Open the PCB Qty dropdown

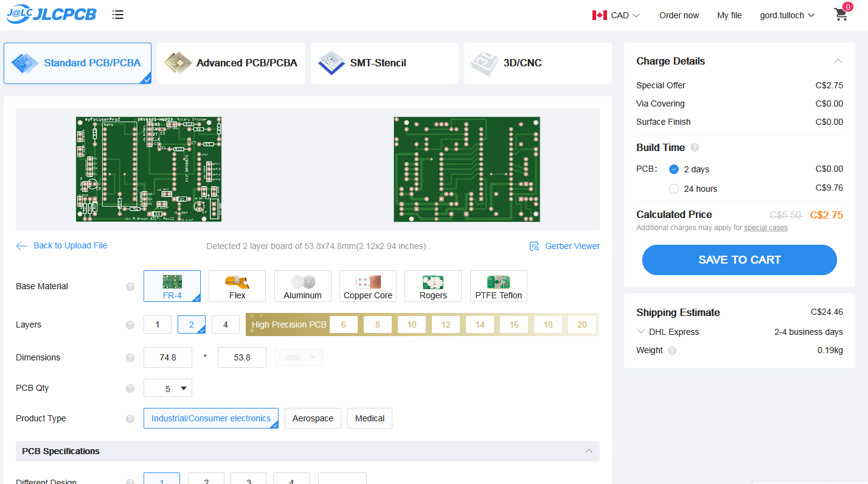(x=168, y=388)
